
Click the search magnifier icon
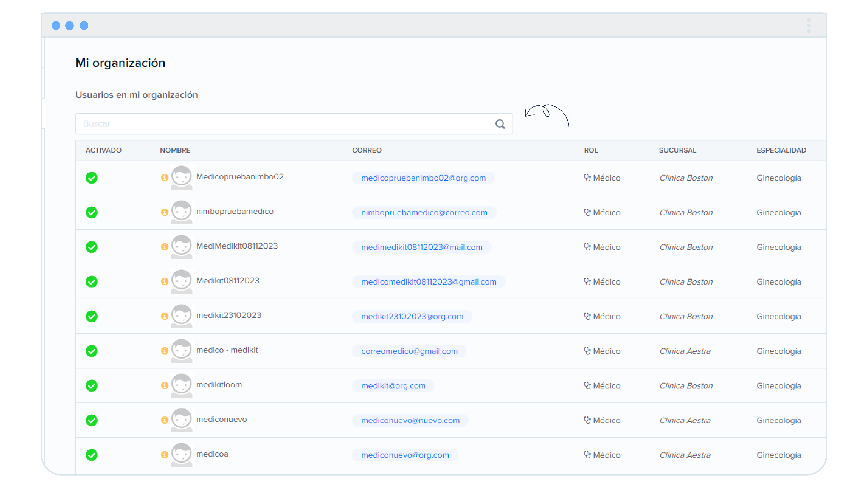[x=500, y=124]
